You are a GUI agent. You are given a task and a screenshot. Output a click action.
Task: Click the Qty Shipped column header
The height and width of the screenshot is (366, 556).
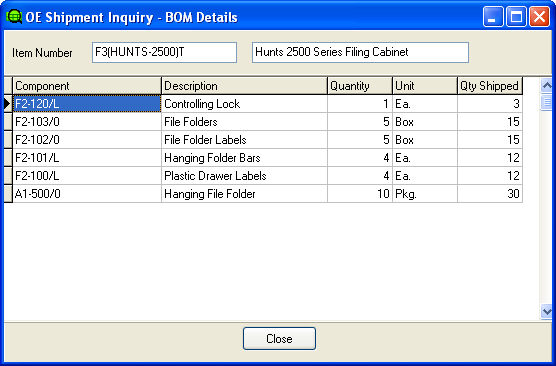(x=490, y=86)
